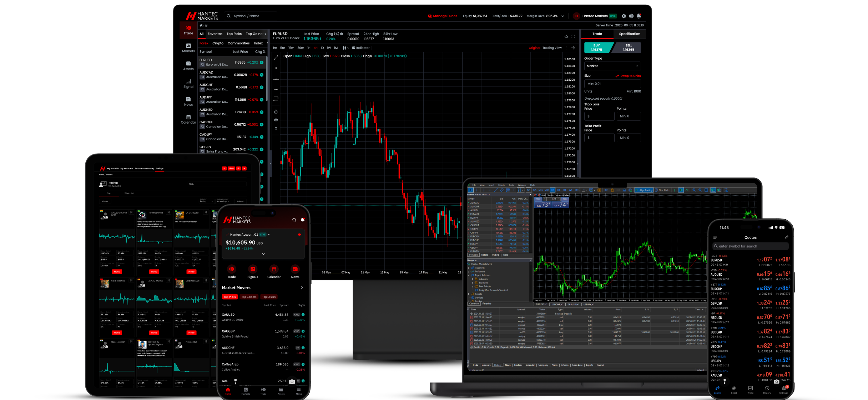868x400 pixels.
Task: Hide the balance with the red eye icon on the phone
Action: [x=299, y=235]
